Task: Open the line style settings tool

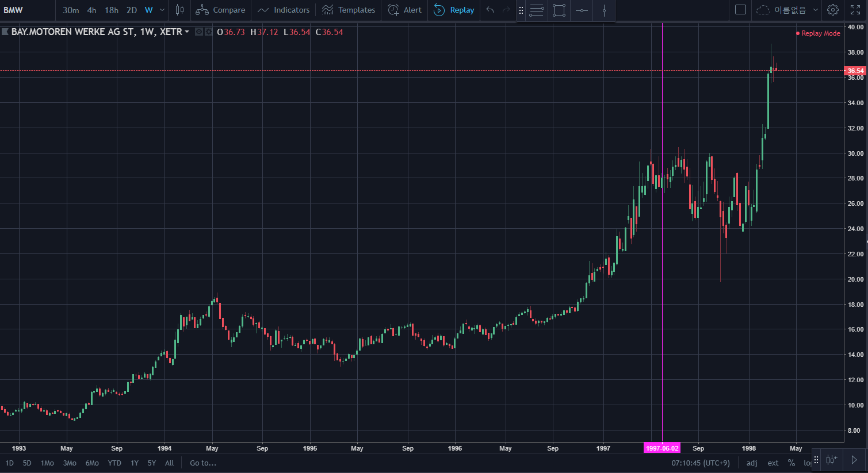Action: coord(537,10)
